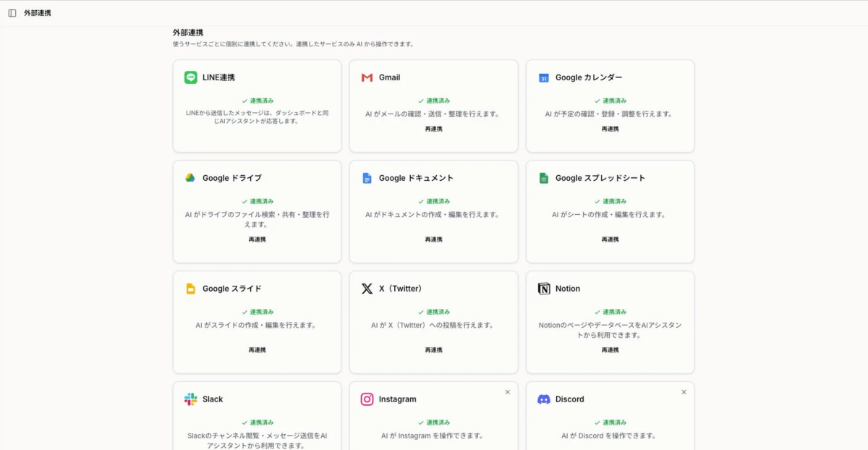Image resolution: width=868 pixels, height=450 pixels.
Task: Click 再連携 on the Notion card
Action: pos(610,350)
